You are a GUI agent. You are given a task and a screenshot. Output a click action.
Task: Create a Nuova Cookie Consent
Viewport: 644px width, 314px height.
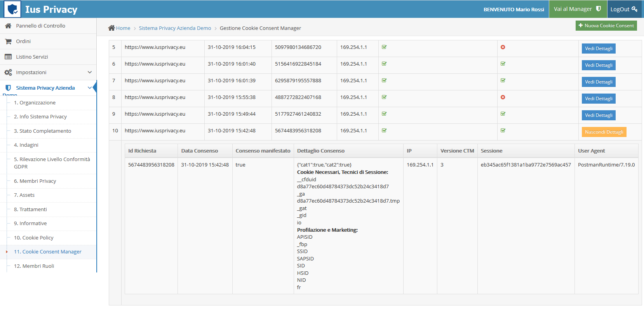606,25
